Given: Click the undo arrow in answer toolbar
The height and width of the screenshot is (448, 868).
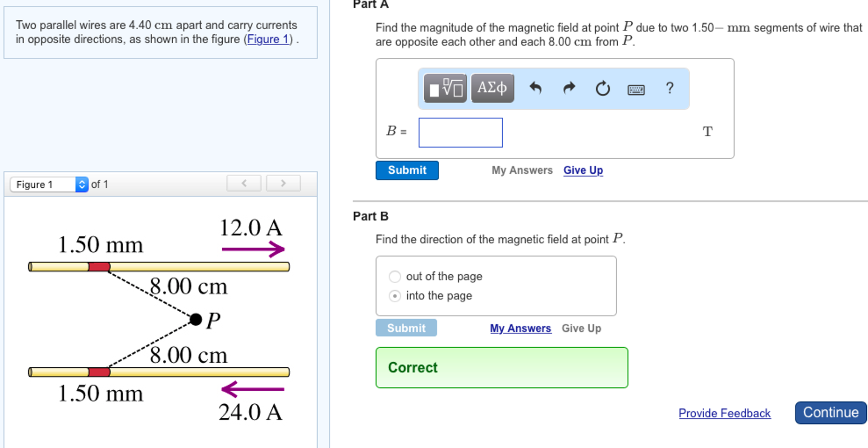Looking at the screenshot, I should (x=535, y=88).
